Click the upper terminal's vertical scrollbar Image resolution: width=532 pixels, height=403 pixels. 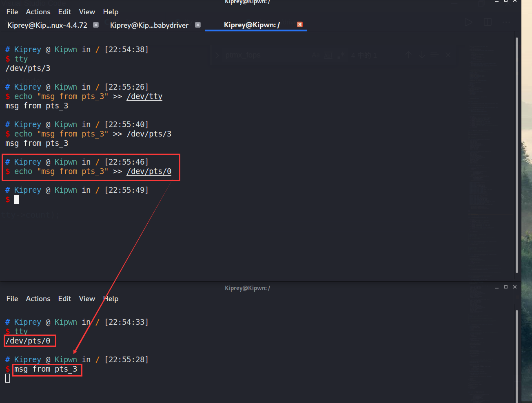pos(517,155)
